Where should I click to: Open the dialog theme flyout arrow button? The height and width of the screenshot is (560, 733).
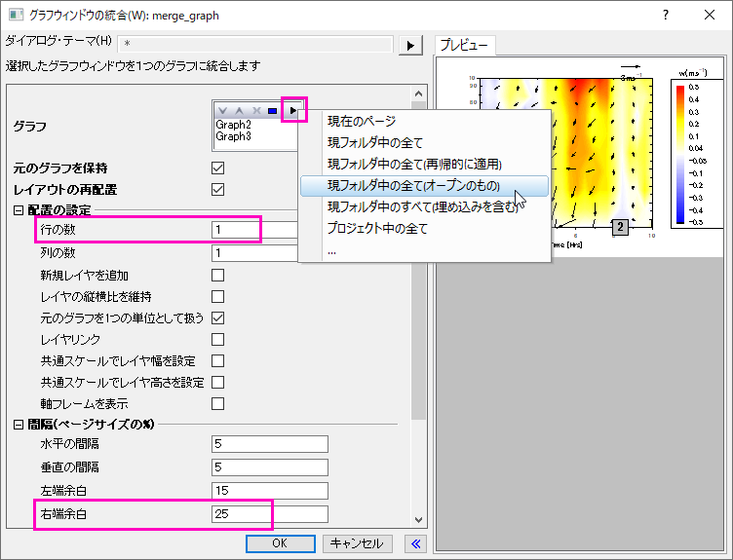[x=410, y=46]
